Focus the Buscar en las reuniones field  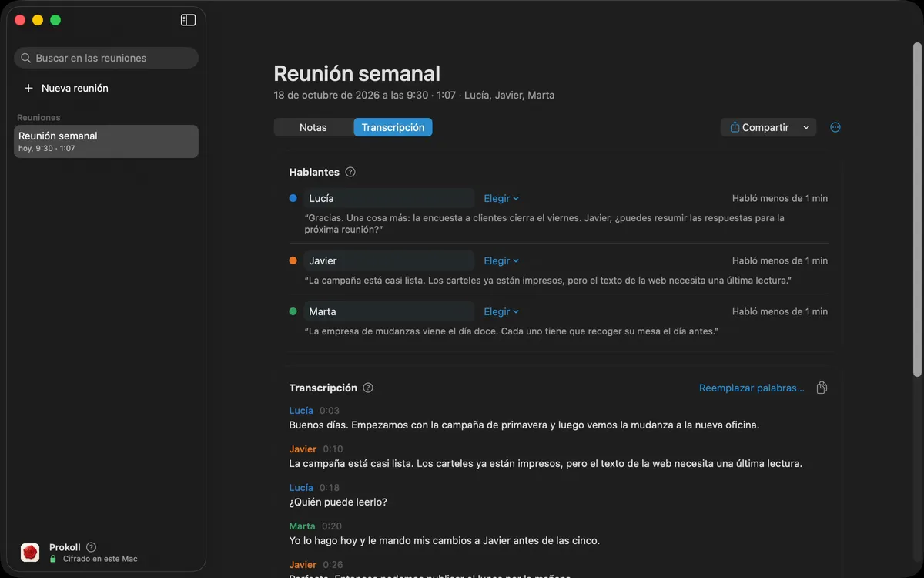click(x=106, y=58)
